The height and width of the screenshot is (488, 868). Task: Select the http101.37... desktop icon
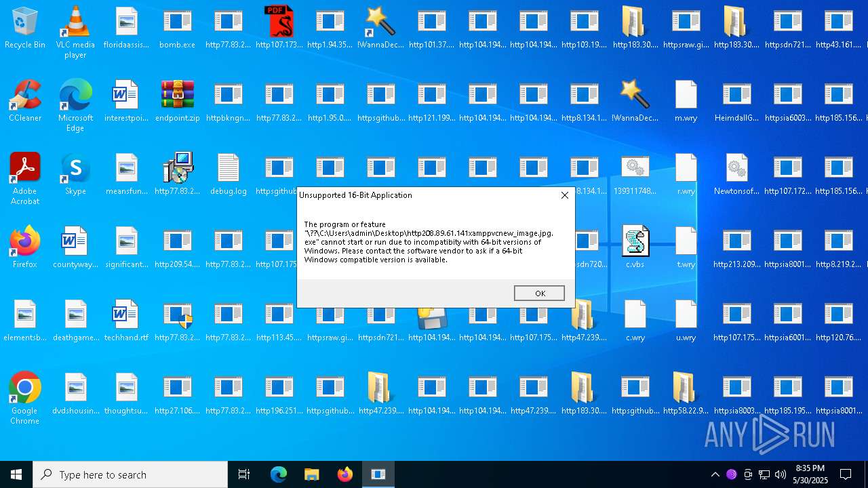pyautogui.click(x=431, y=28)
